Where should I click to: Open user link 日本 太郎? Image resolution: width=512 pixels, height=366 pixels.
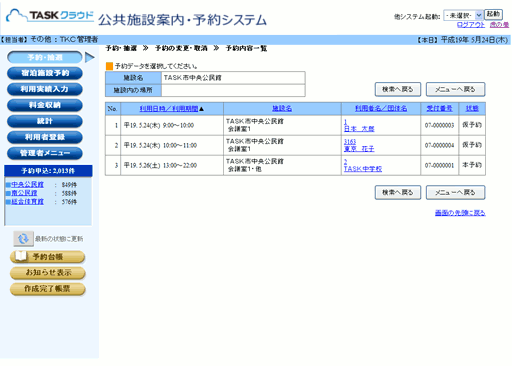(359, 129)
